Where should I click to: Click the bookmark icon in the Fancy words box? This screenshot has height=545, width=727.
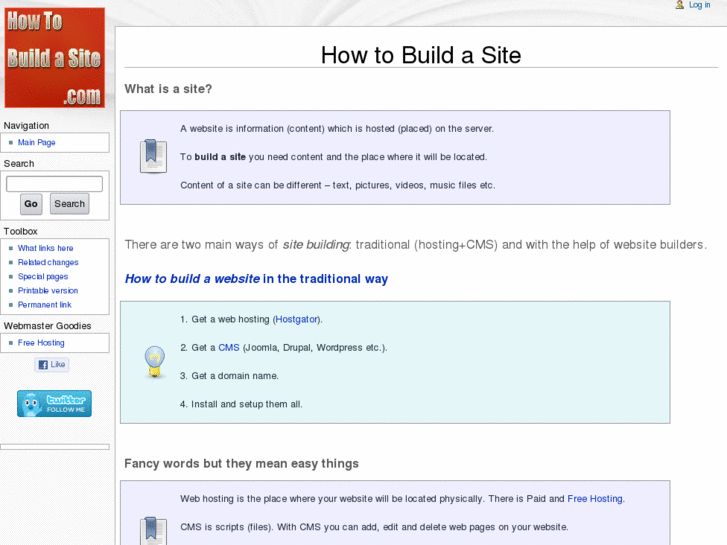point(153,531)
